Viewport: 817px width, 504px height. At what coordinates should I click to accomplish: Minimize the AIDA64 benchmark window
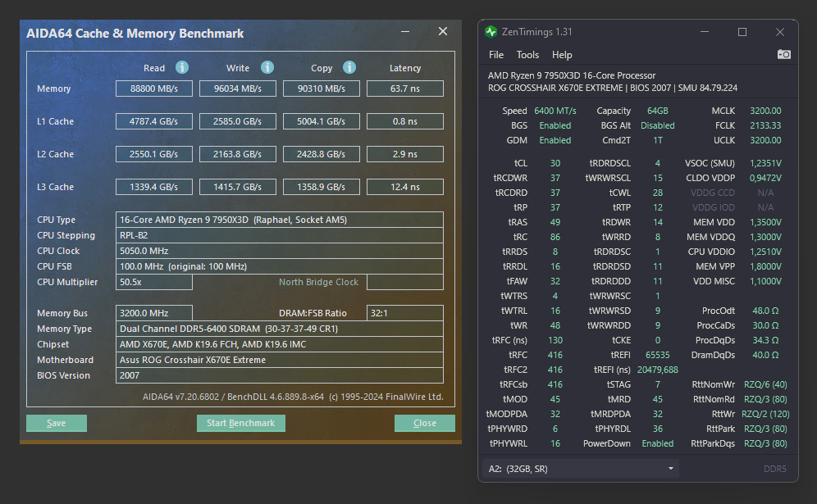[405, 32]
